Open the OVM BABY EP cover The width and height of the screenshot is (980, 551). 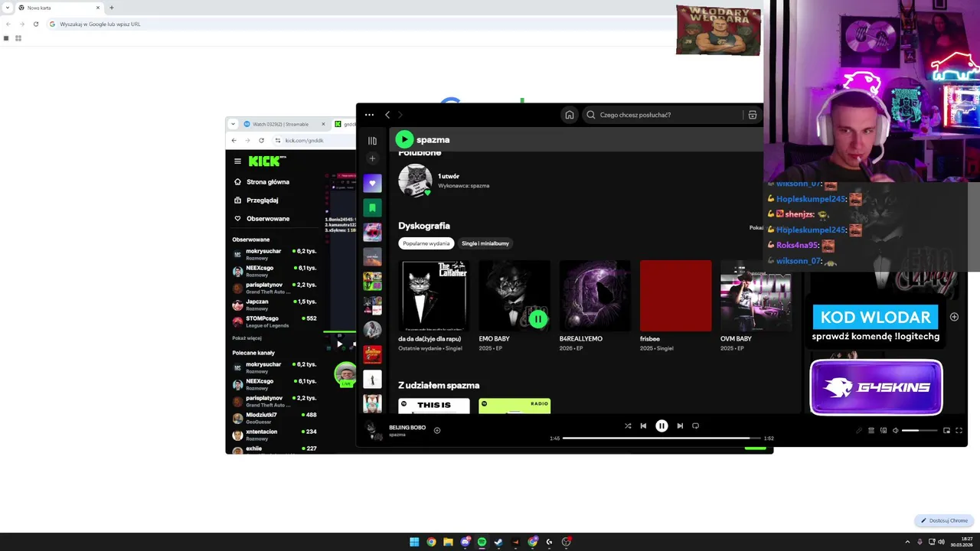click(x=756, y=295)
